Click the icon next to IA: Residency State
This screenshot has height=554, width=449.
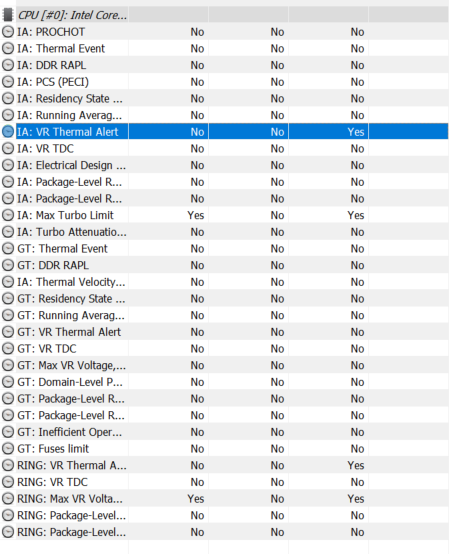[8, 99]
